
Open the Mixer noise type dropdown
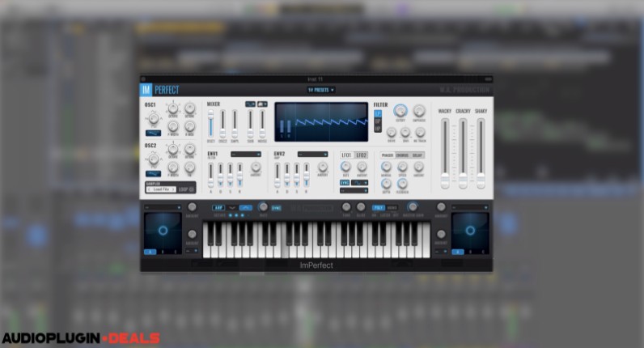[x=262, y=104]
